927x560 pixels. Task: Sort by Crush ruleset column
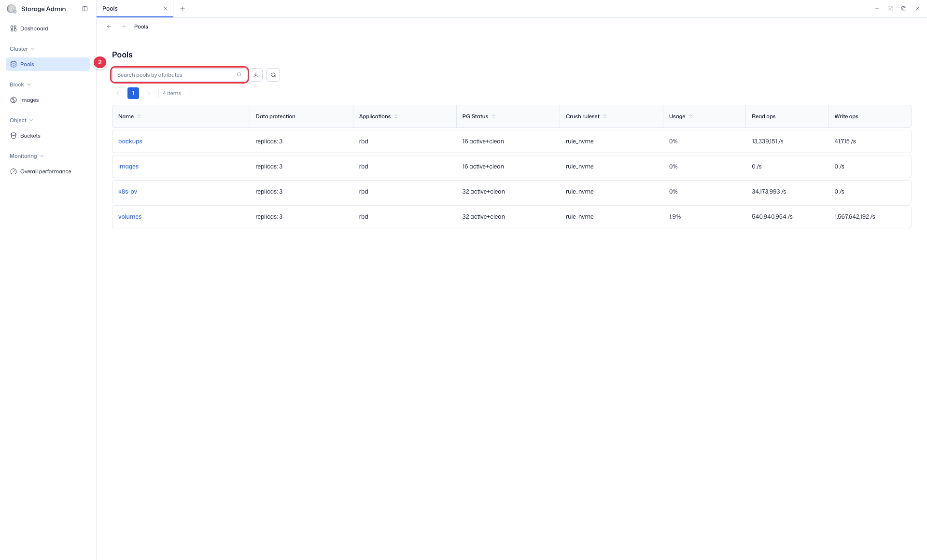604,116
